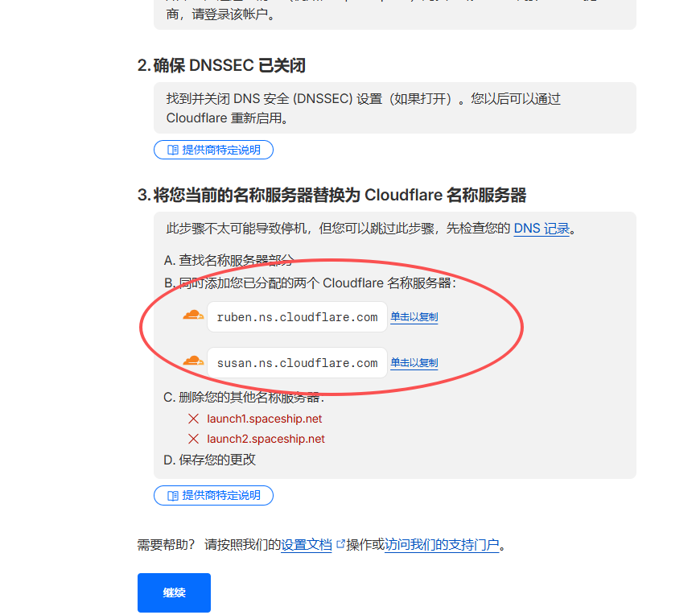700x615 pixels.
Task: Click red X icon next to launch2.spaceship.net
Action: pyautogui.click(x=193, y=439)
